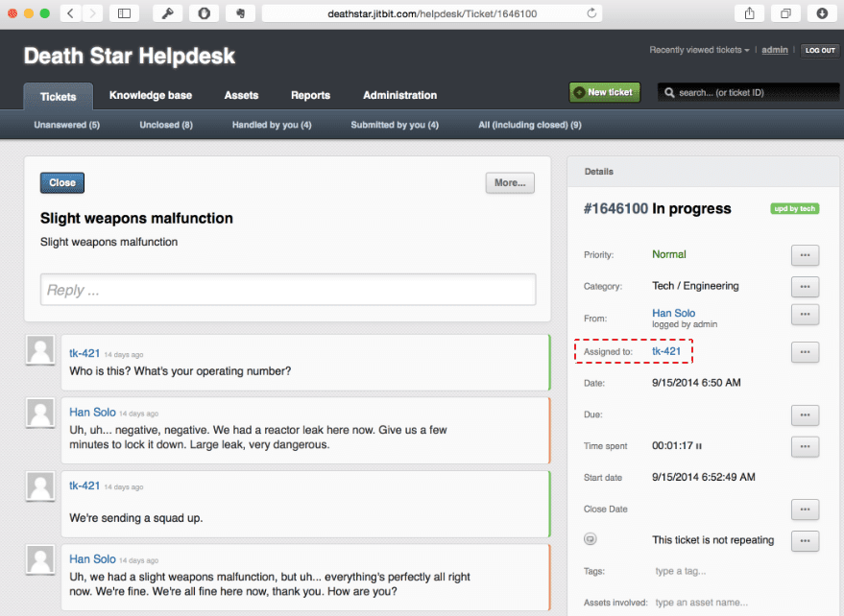Open the Priority edit menu
Viewport: 844px width, 616px height.
(805, 255)
